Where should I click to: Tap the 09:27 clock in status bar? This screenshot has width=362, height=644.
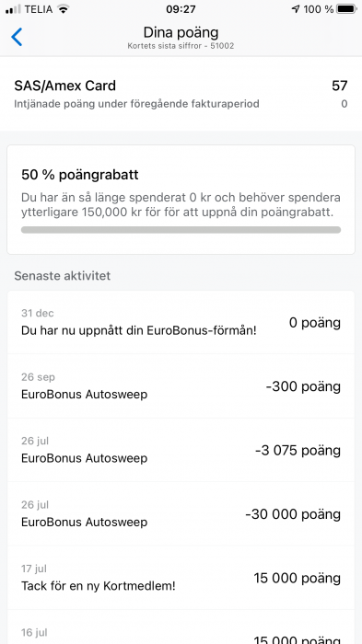point(181,9)
